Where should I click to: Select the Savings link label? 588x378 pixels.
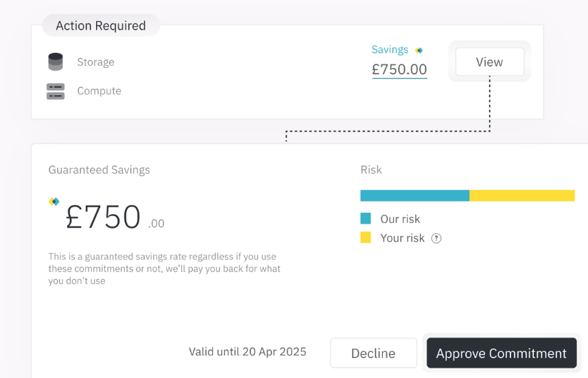390,50
